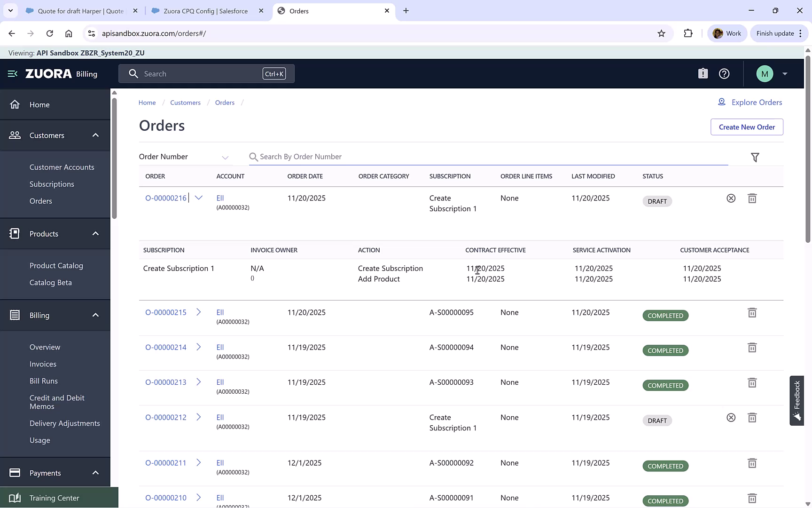Open the orders filter panel
This screenshot has height=508, width=812.
755,157
